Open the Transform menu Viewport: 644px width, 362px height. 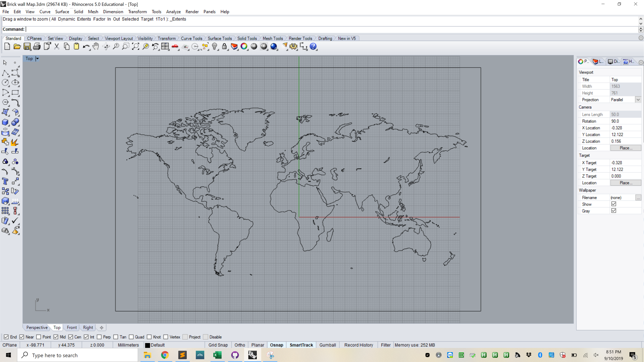tap(137, 12)
